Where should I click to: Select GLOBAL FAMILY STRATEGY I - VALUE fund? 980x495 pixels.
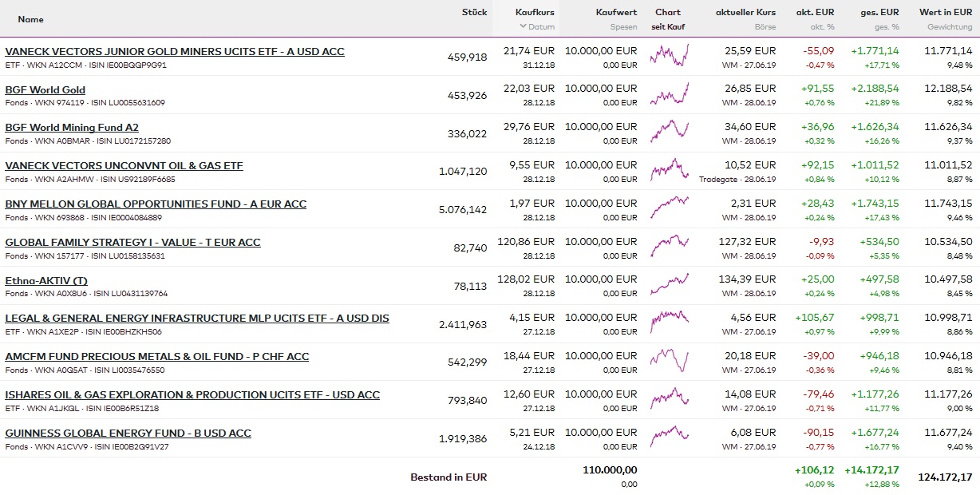click(x=132, y=243)
